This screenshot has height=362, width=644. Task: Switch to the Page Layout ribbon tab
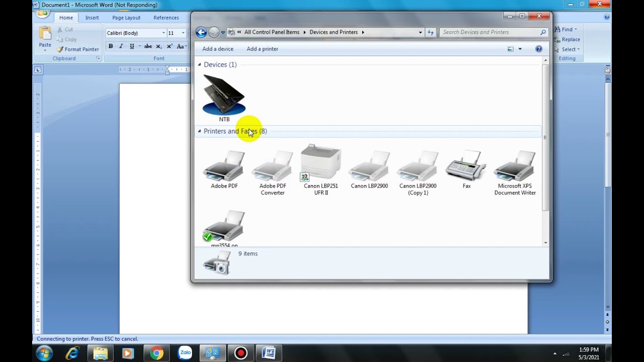click(x=126, y=18)
